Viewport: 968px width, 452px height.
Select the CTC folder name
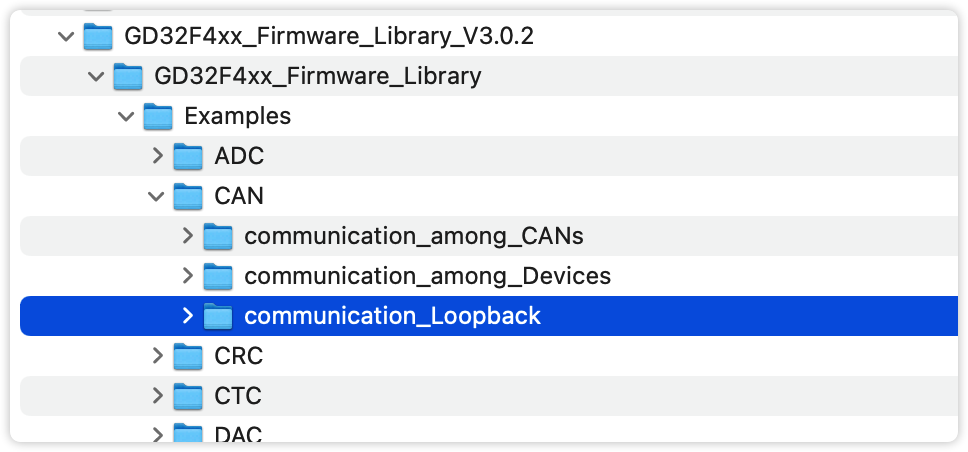point(238,396)
